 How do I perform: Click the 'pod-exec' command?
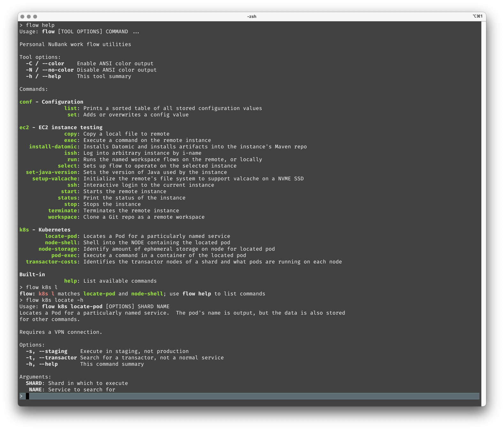(64, 255)
